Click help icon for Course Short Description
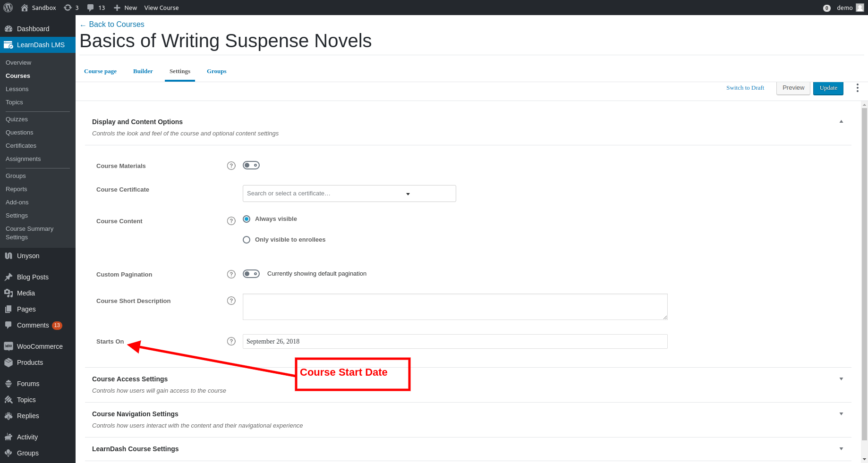 click(231, 301)
